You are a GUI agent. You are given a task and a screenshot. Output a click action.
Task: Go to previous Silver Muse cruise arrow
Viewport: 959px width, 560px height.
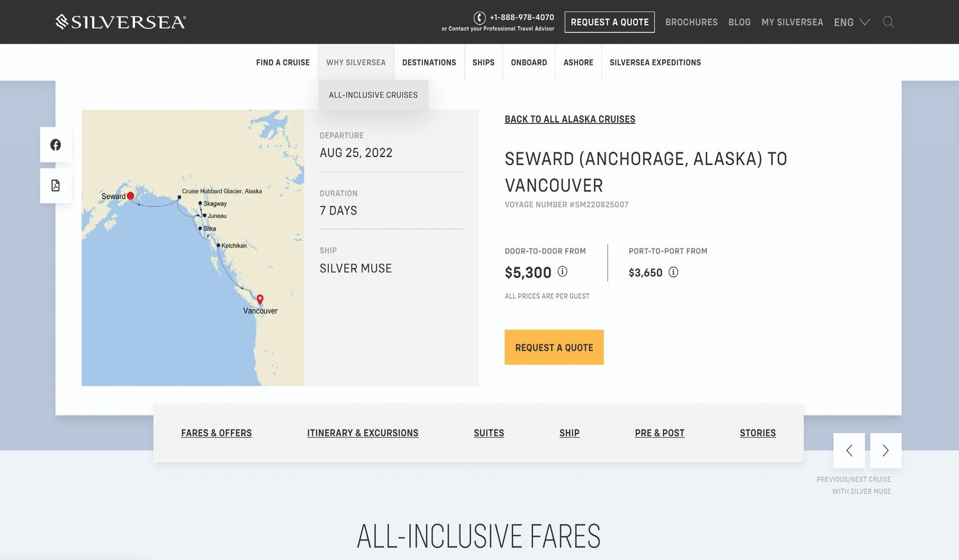tap(849, 450)
